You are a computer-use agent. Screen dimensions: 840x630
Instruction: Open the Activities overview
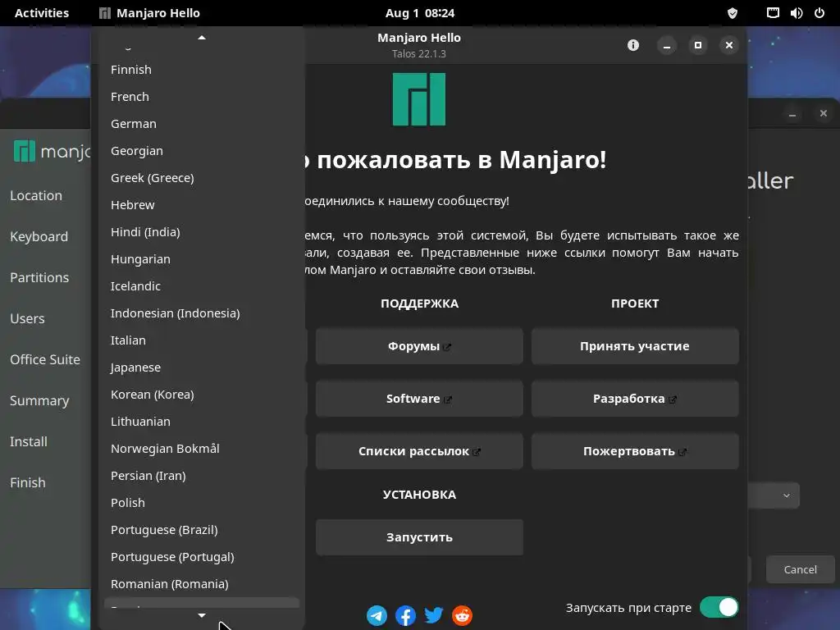pos(42,13)
